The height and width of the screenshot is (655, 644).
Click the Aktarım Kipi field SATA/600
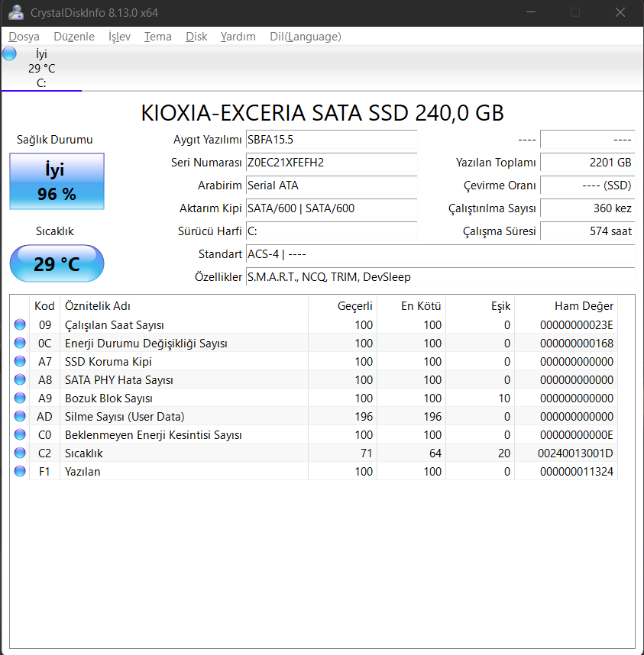(x=332, y=208)
